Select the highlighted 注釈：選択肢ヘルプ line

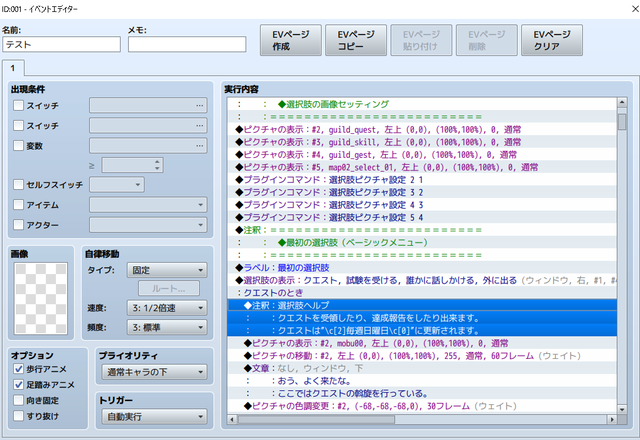click(x=422, y=305)
